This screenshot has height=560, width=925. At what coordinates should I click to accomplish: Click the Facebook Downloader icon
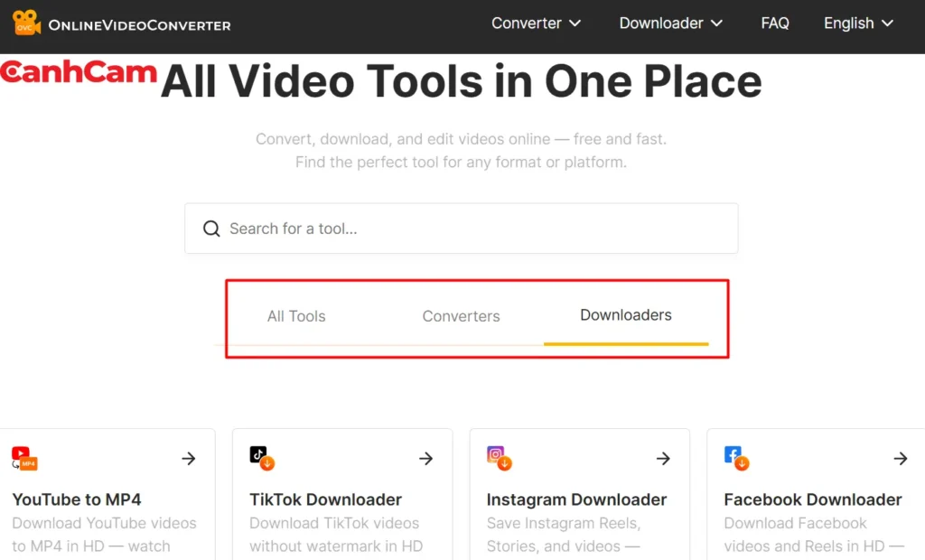[733, 458]
